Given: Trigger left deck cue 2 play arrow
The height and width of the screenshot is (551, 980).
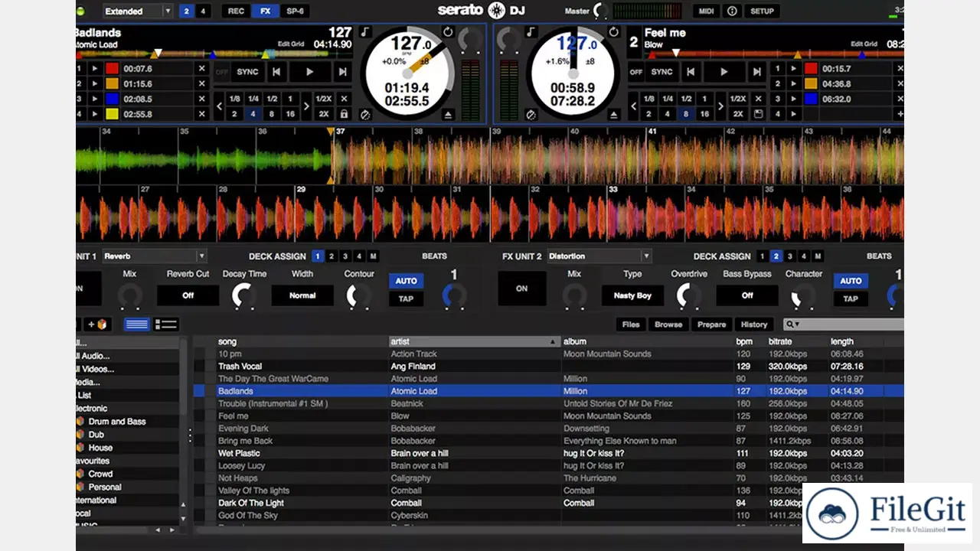Looking at the screenshot, I should click(95, 83).
